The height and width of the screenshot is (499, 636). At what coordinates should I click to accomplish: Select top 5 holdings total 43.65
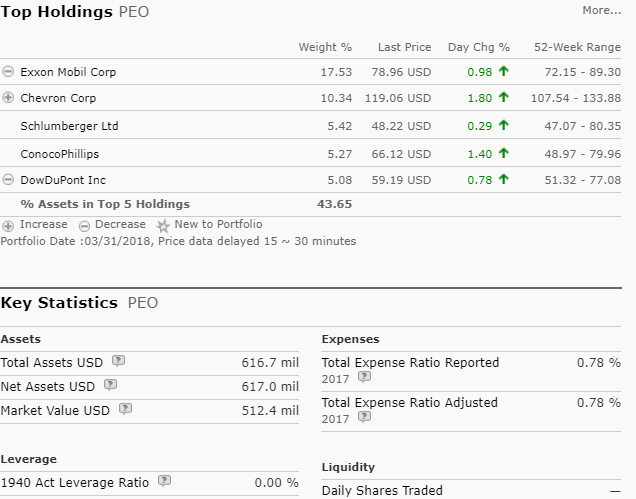335,204
